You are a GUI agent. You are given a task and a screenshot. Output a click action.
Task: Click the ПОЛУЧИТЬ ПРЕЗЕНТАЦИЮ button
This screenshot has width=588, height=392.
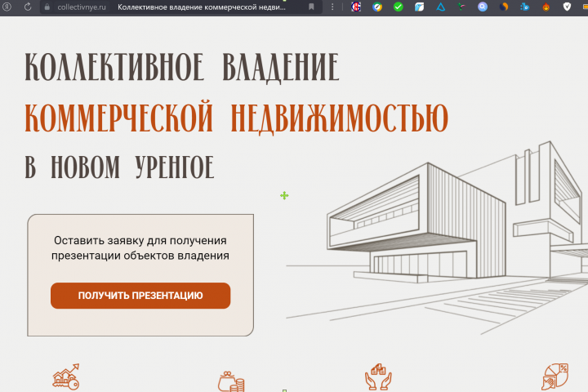[x=140, y=296]
